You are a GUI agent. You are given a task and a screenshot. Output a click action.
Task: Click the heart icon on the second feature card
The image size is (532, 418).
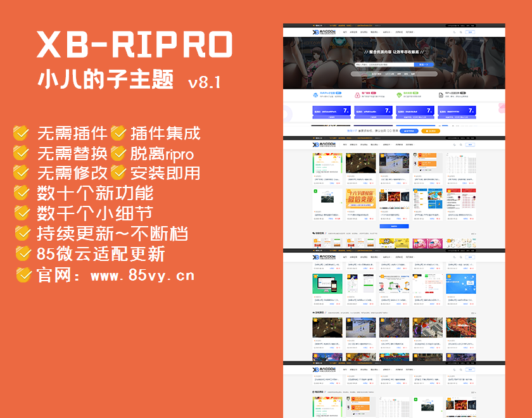tap(356, 94)
